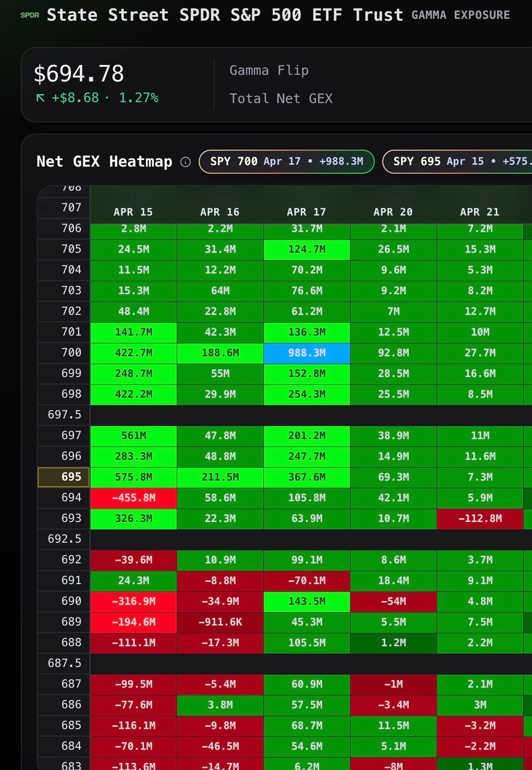Click the APR 17 column header

coord(306,212)
